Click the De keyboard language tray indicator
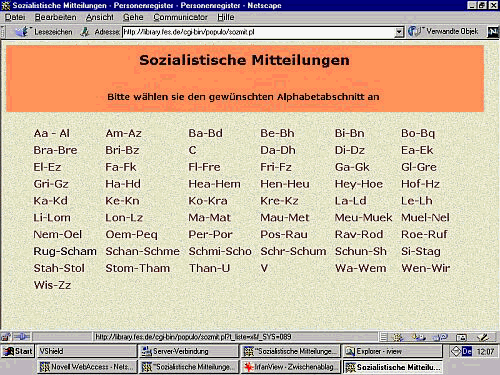 (x=467, y=351)
